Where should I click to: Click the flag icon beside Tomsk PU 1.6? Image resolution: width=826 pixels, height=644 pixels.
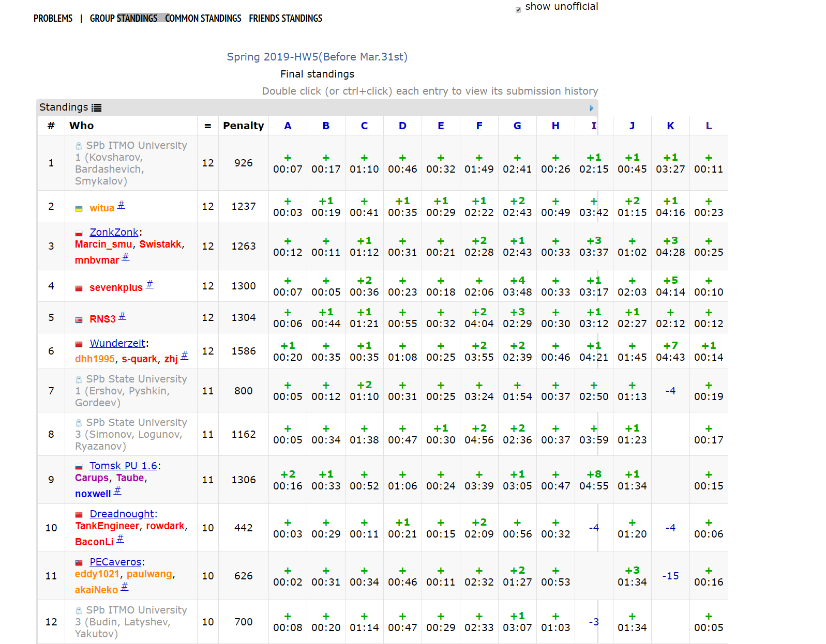pos(79,467)
